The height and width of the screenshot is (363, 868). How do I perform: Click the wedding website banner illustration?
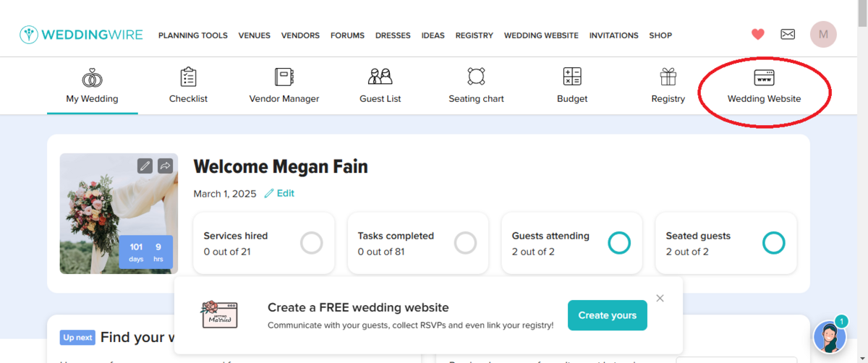(x=219, y=315)
